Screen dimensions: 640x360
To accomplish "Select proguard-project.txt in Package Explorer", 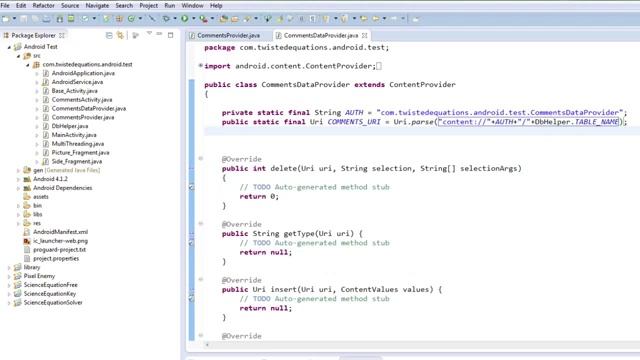I will pos(59,250).
